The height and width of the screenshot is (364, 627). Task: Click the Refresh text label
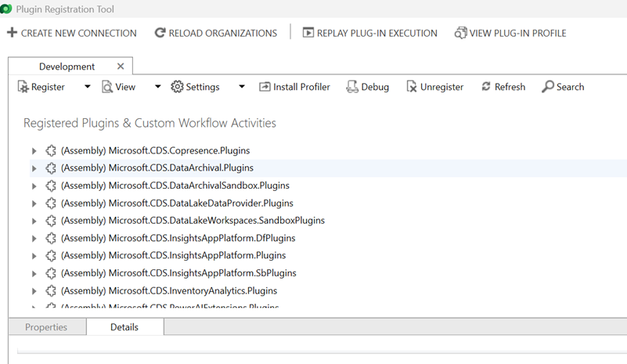[510, 87]
